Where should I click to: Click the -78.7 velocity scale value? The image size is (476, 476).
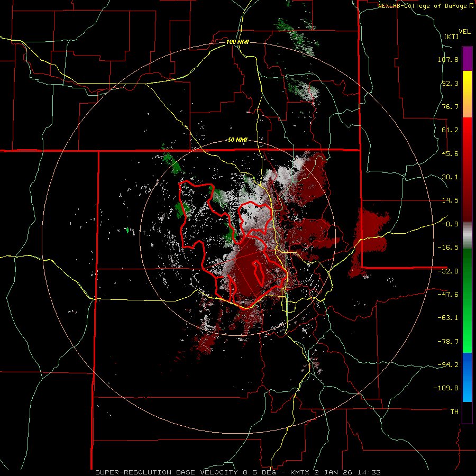[x=448, y=342]
